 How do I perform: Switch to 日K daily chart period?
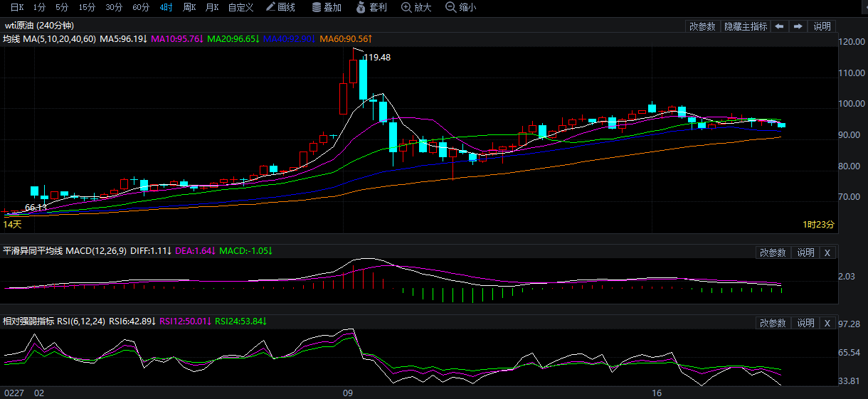point(16,7)
